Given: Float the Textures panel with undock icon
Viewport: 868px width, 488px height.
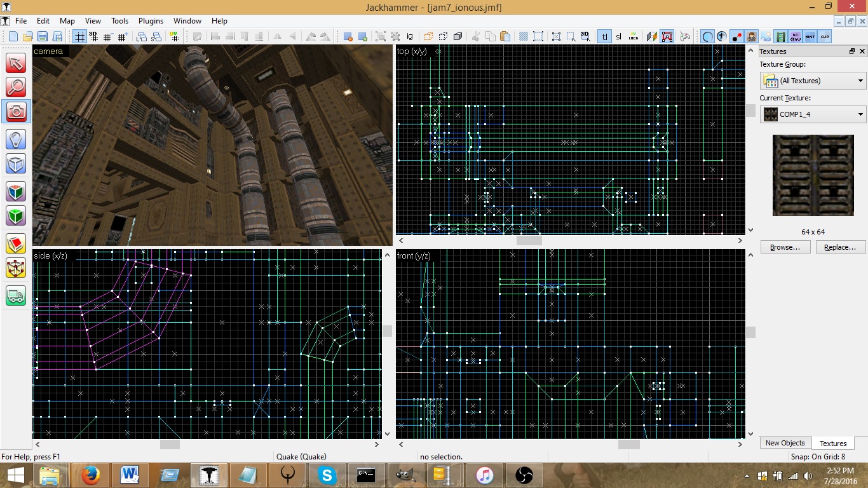Looking at the screenshot, I should 852,51.
